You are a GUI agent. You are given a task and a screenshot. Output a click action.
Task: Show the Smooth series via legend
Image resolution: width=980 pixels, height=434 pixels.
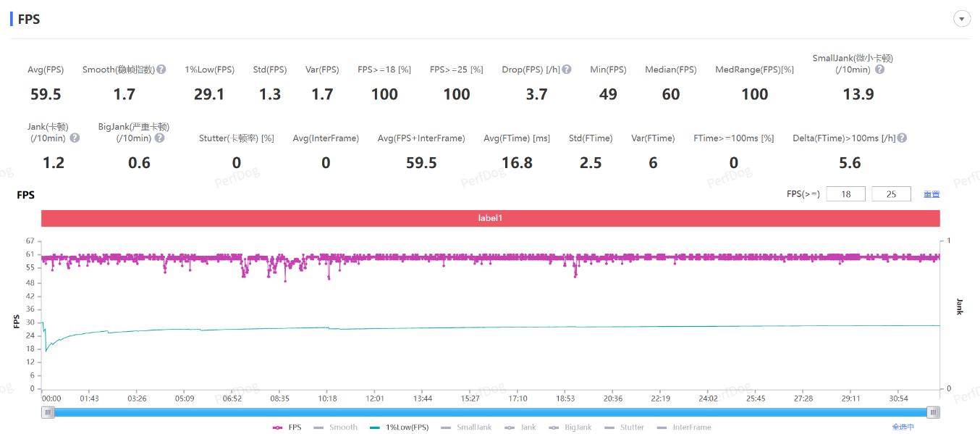pos(336,427)
